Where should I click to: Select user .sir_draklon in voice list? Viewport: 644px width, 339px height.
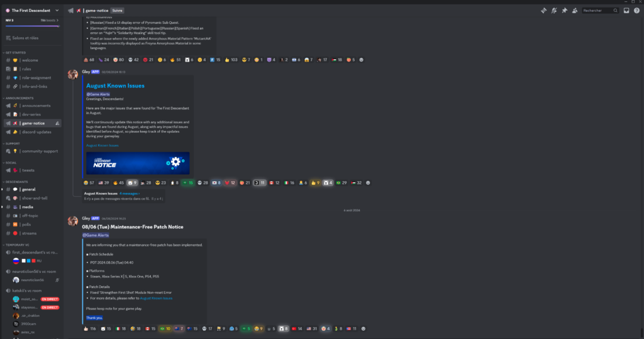tap(36, 316)
